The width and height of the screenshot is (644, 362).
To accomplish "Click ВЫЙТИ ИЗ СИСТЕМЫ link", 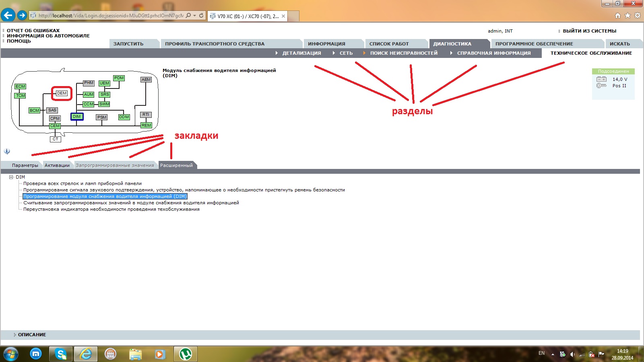I will [589, 31].
